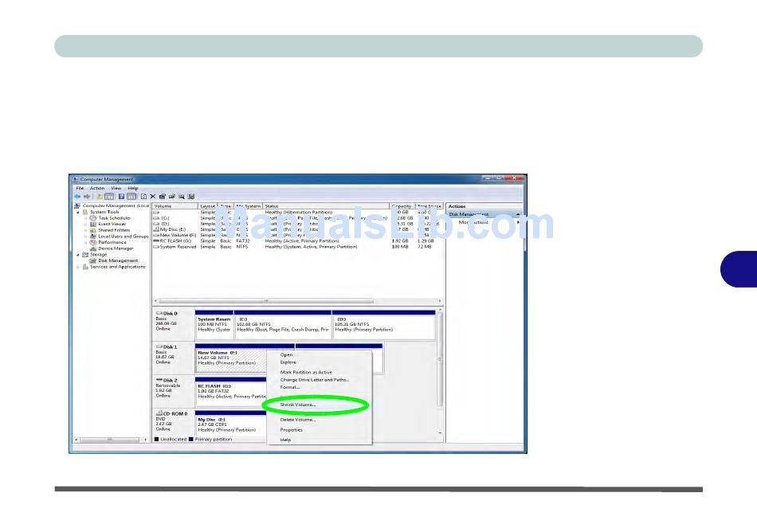Open the File menu
This screenshot has width=757, height=532.
pyautogui.click(x=80, y=189)
